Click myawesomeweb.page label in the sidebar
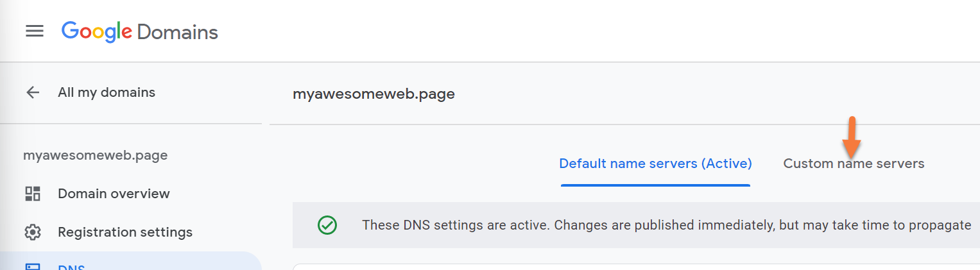The height and width of the screenshot is (270, 980). [95, 155]
